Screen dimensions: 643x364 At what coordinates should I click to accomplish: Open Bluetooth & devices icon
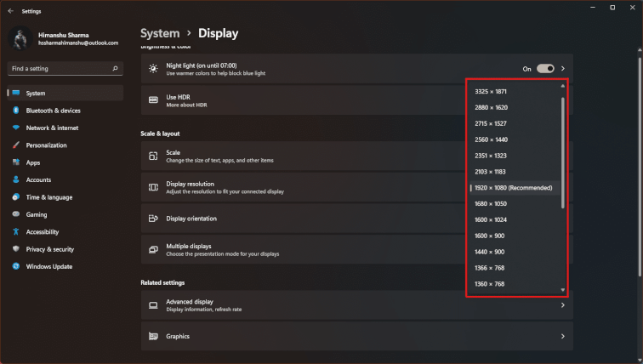coord(16,111)
